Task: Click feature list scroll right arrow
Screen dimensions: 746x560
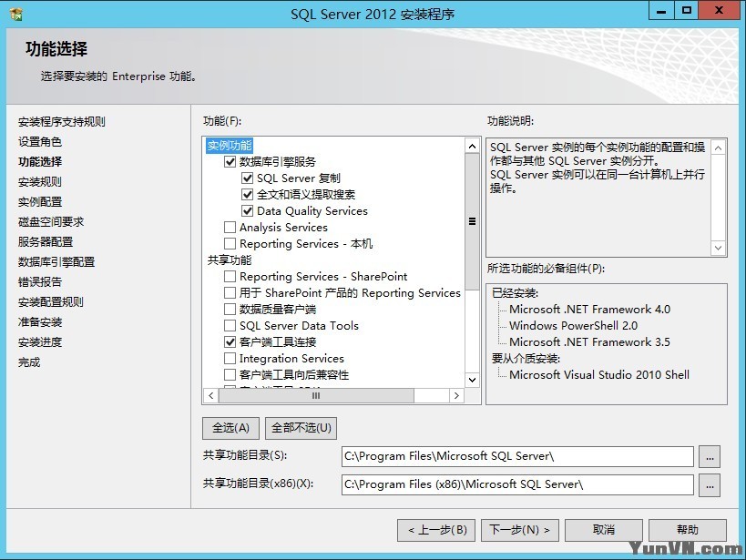Action: (456, 395)
